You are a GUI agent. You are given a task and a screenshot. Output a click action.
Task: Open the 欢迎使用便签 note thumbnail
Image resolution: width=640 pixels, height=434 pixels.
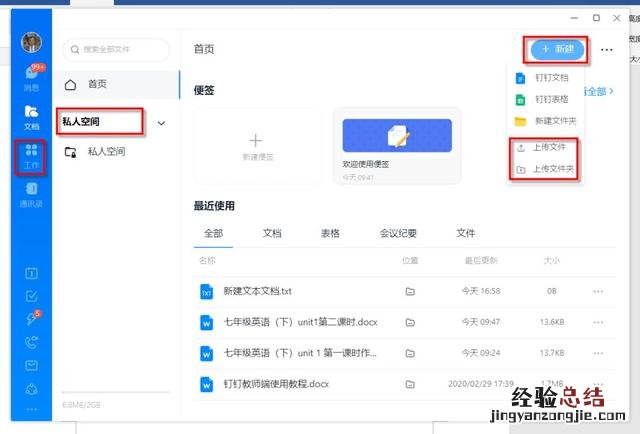(397, 136)
